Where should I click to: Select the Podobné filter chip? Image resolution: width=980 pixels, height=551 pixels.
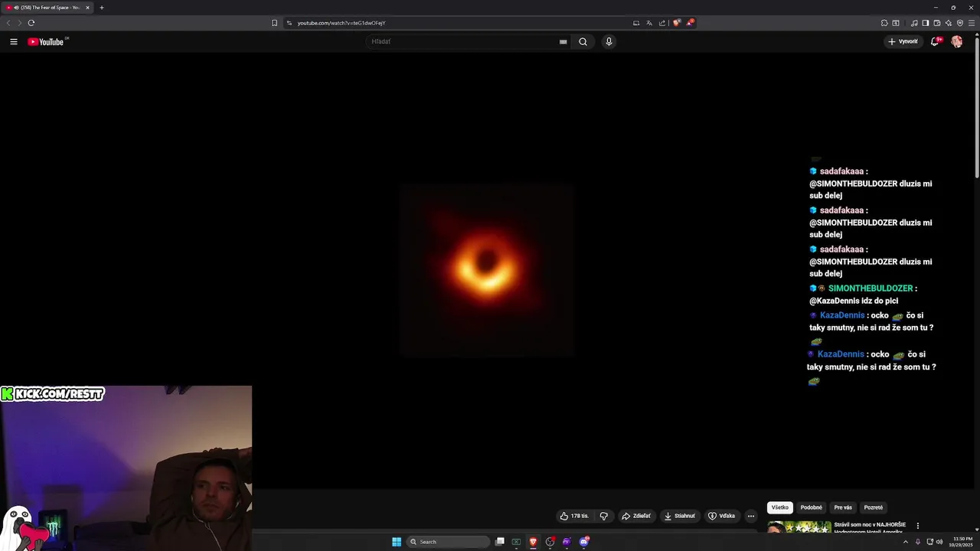coord(812,507)
